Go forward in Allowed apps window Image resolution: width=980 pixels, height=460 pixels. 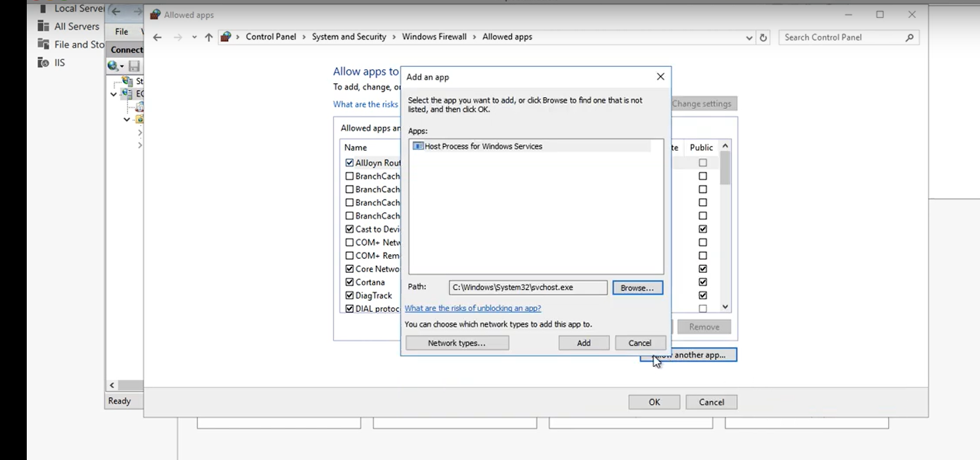pyautogui.click(x=177, y=37)
